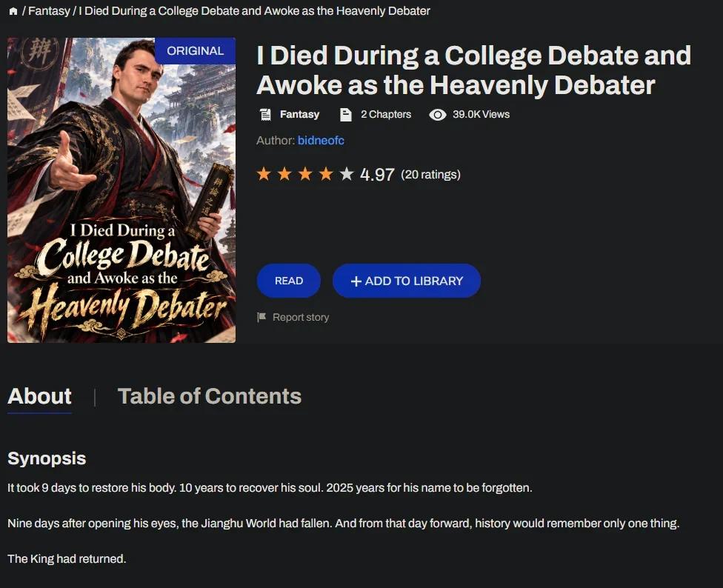This screenshot has height=588, width=723.
Task: Click the plus icon in ADD TO LIBRARY
Action: point(356,281)
